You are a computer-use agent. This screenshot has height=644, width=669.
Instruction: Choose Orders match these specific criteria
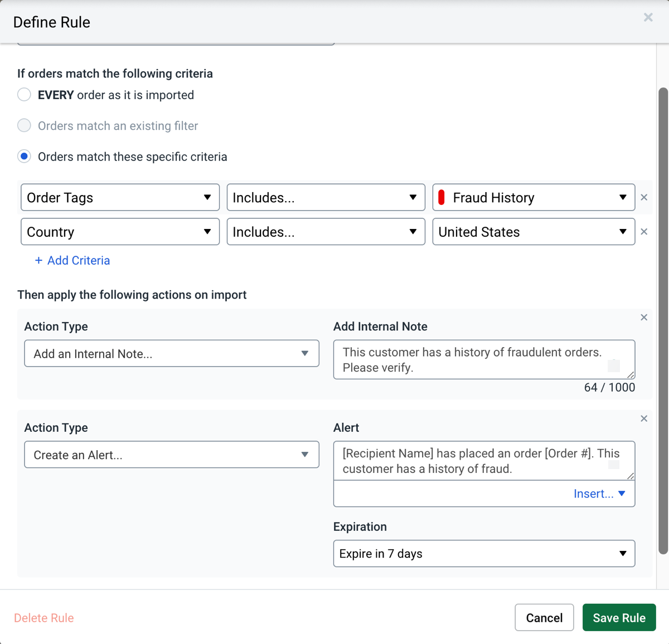(x=24, y=157)
